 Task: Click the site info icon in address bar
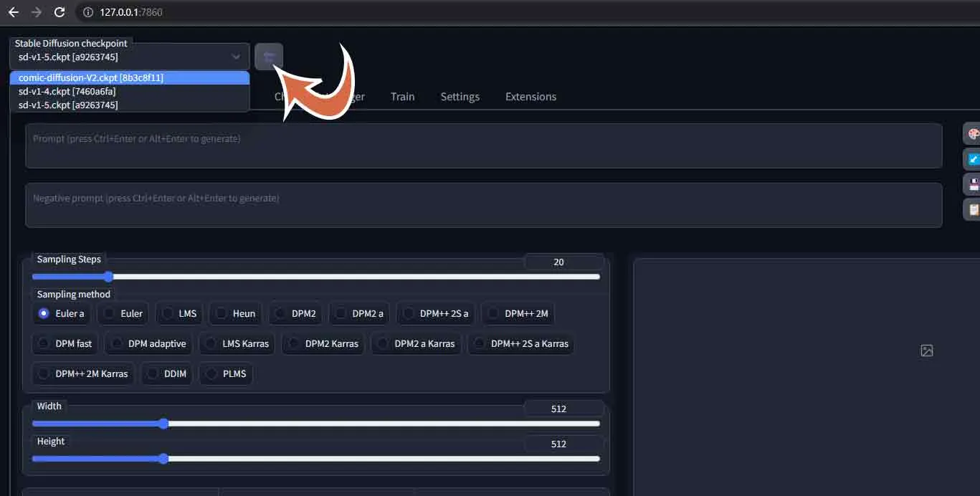tap(88, 12)
